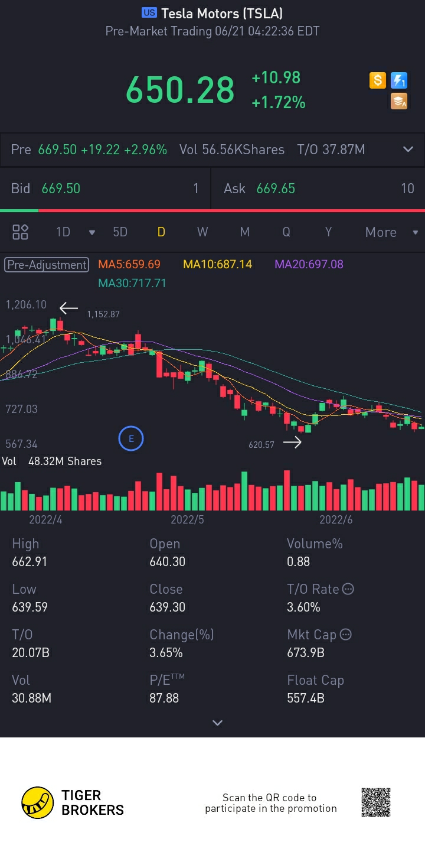The image size is (425, 868).
Task: Tap the Change(%) value 3.65%
Action: point(166,652)
